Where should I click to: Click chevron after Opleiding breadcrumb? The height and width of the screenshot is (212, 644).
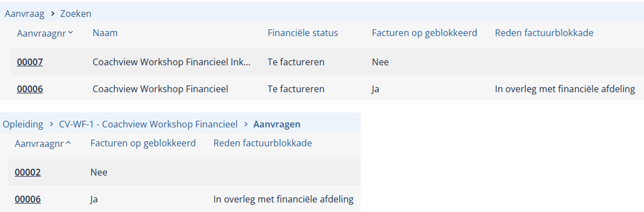tap(52, 124)
